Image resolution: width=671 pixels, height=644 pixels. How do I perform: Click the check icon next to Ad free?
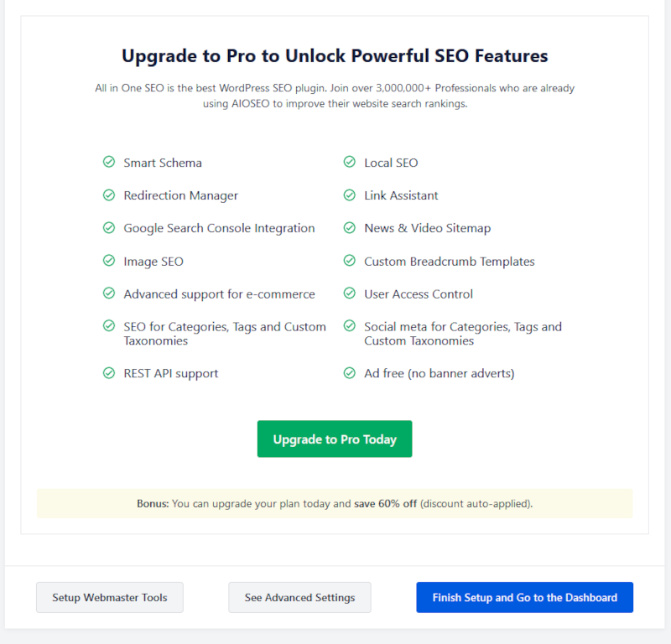click(350, 372)
